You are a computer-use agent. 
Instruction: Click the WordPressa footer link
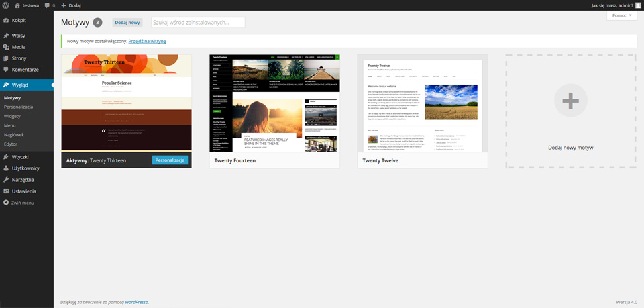tap(137, 302)
